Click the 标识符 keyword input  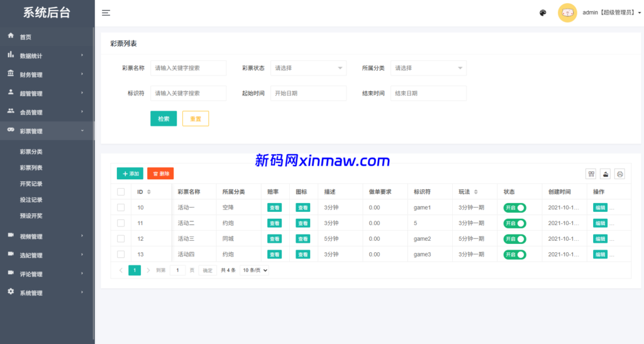pos(189,93)
